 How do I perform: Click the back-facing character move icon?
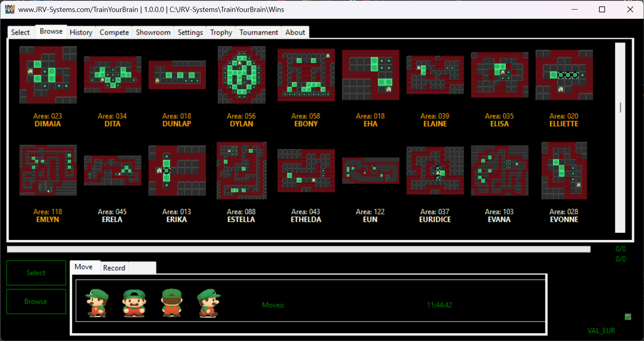tap(172, 303)
